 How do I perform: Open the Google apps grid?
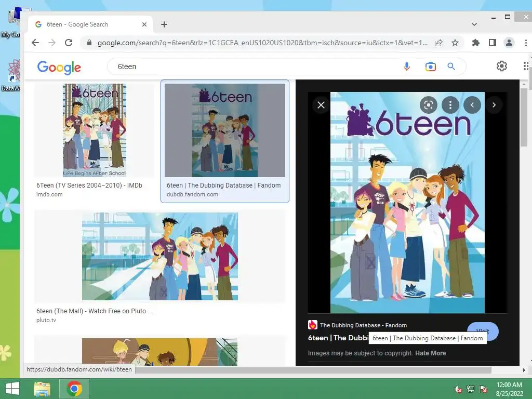tap(526, 66)
